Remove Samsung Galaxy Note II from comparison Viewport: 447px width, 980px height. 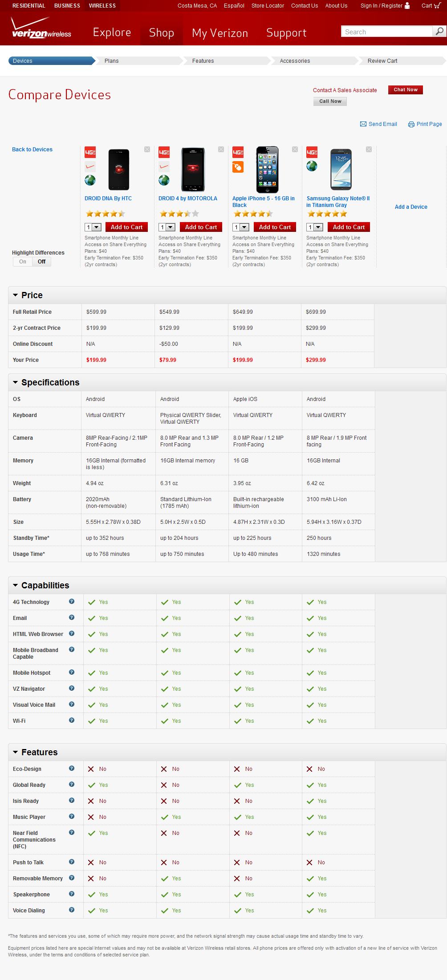click(369, 150)
